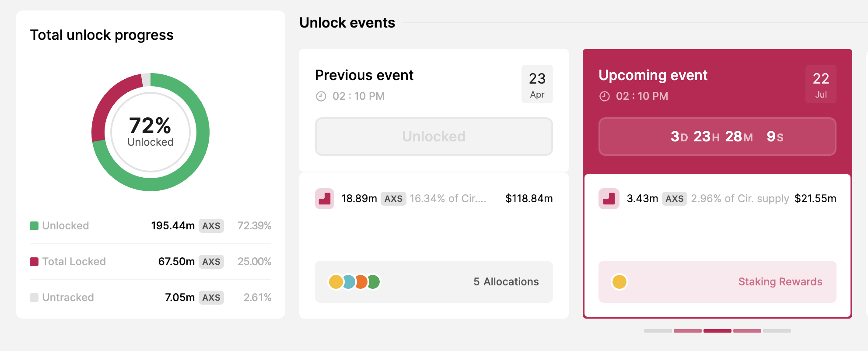Open the 5 Allocations panel
Viewport: 868px width, 351px height.
pyautogui.click(x=434, y=282)
